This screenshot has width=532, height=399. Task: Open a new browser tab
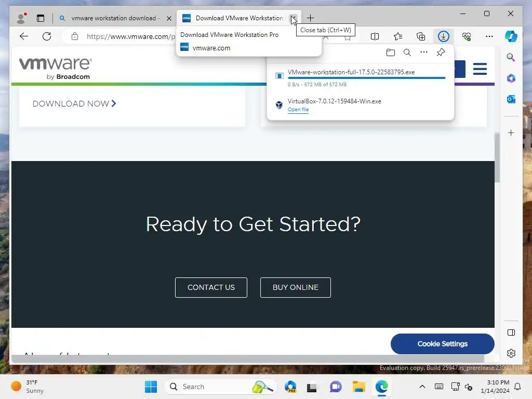(x=310, y=18)
